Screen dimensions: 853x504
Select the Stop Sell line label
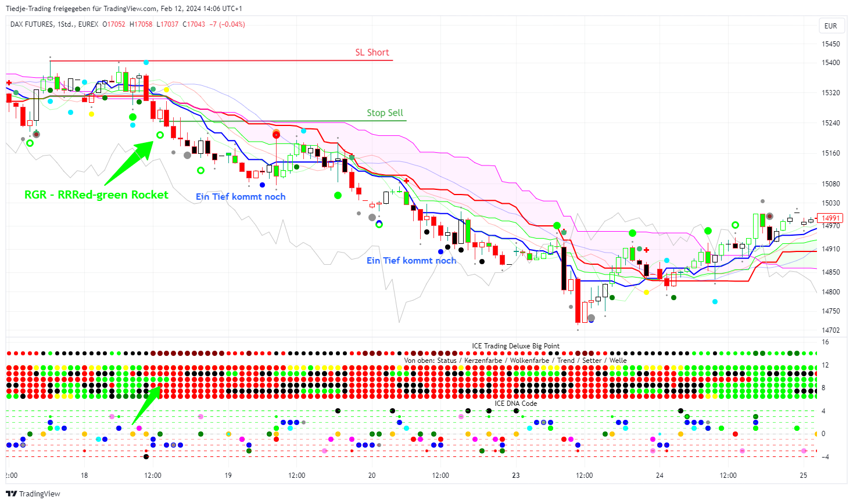pos(385,113)
